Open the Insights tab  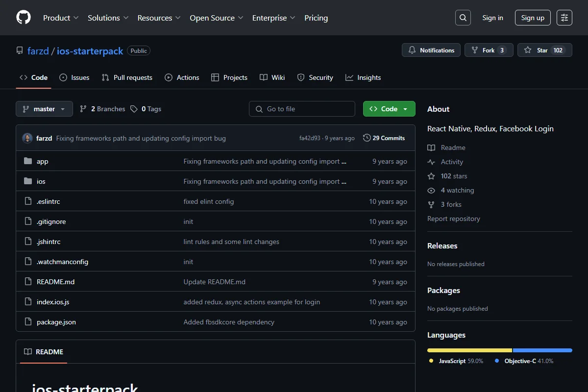click(363, 77)
